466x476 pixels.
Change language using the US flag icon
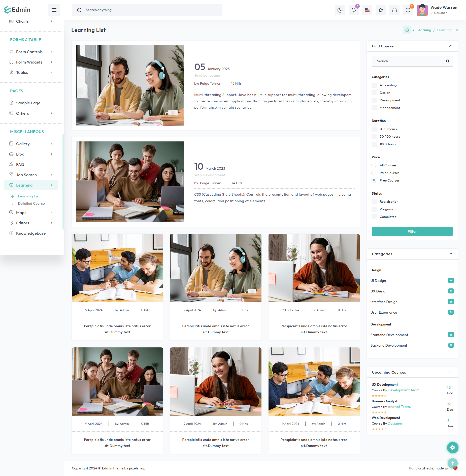tap(367, 10)
